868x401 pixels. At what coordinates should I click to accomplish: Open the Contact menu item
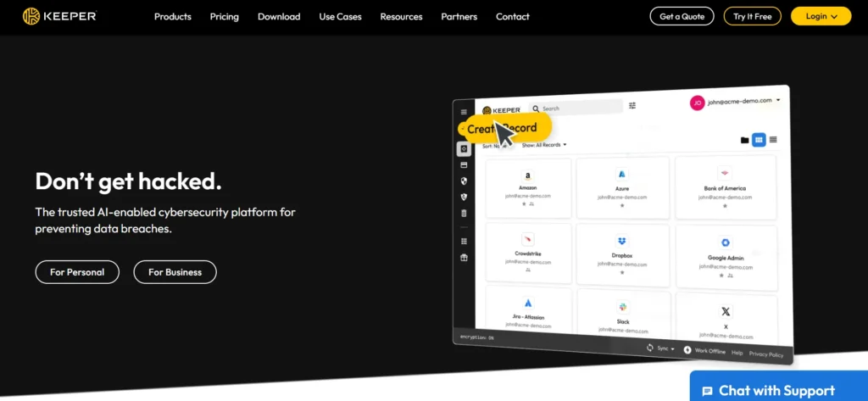tap(513, 17)
